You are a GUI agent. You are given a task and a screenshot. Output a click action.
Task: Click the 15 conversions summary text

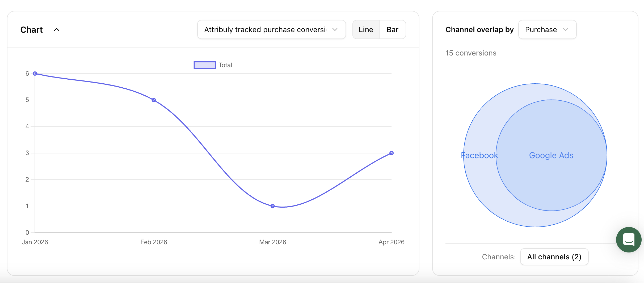pyautogui.click(x=471, y=53)
